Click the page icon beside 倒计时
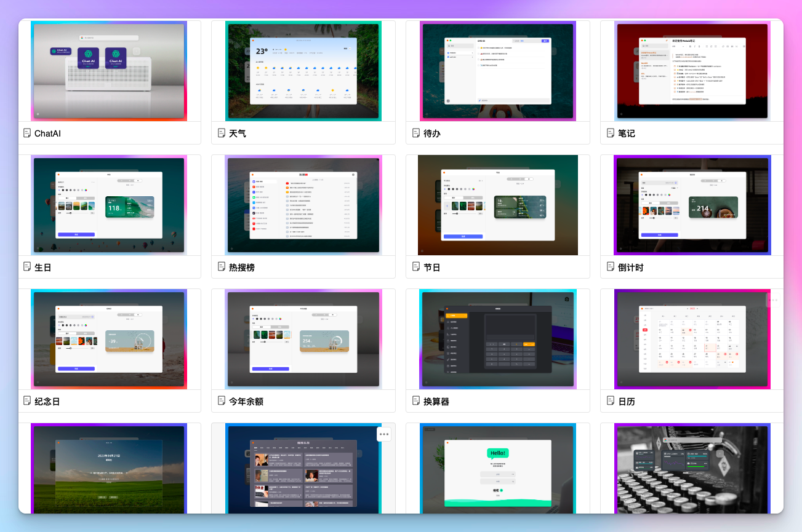The image size is (802, 532). click(611, 267)
